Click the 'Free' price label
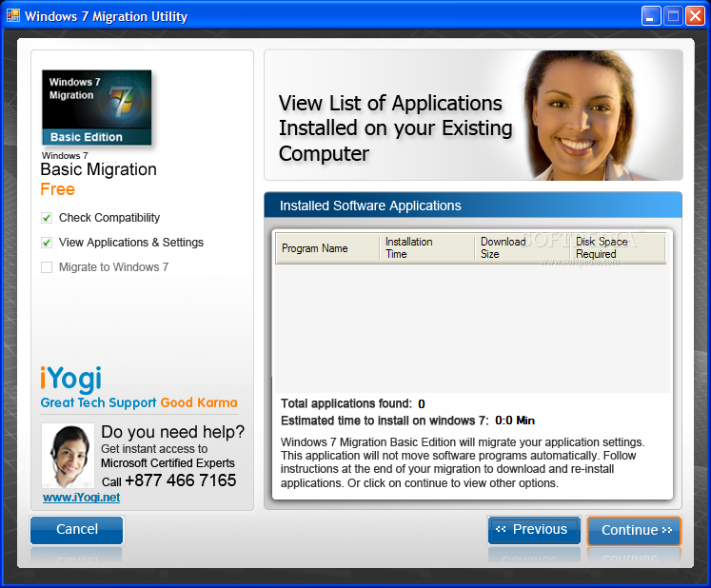This screenshot has width=711, height=588. point(58,189)
